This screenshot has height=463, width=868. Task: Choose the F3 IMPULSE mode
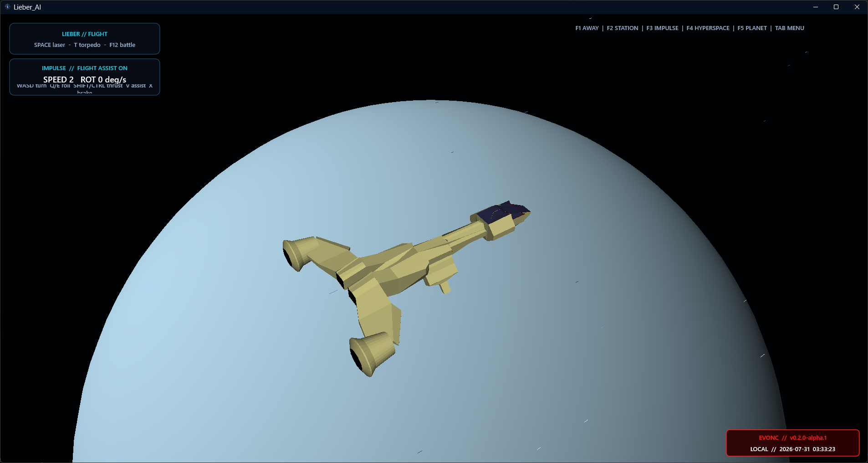click(x=662, y=28)
